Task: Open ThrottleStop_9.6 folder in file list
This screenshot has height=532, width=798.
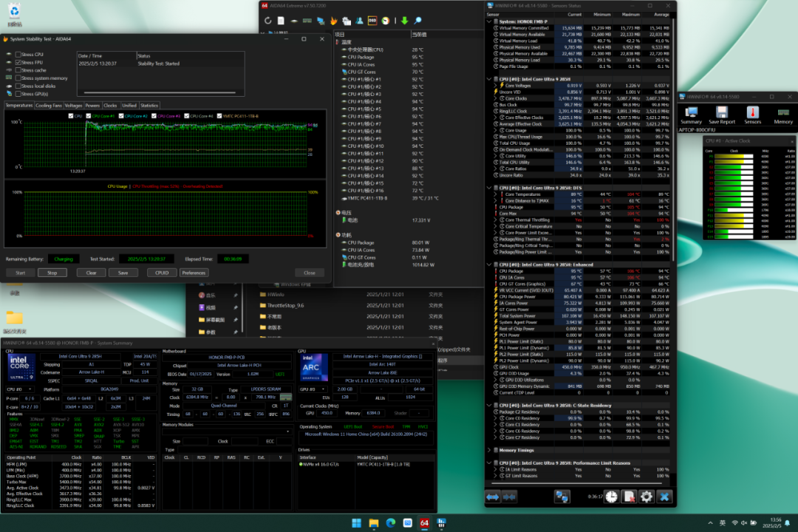Action: 285,305
